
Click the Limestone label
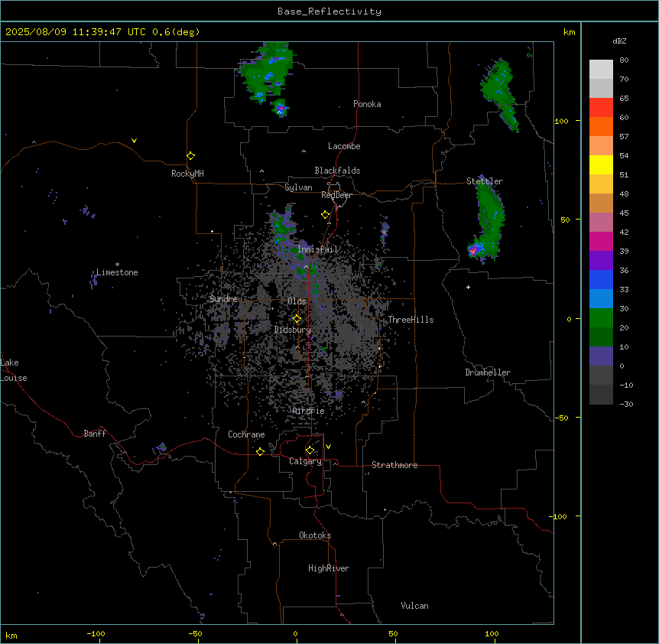[x=117, y=272]
